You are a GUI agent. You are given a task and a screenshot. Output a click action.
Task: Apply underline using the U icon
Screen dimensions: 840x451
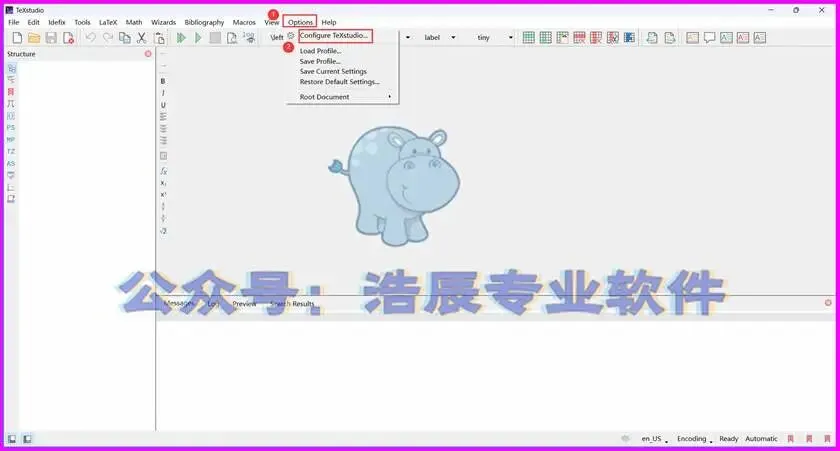(163, 105)
